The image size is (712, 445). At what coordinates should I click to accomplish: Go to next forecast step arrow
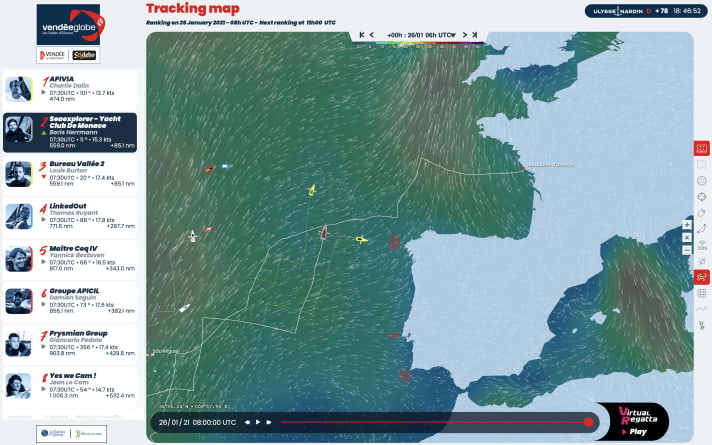465,35
